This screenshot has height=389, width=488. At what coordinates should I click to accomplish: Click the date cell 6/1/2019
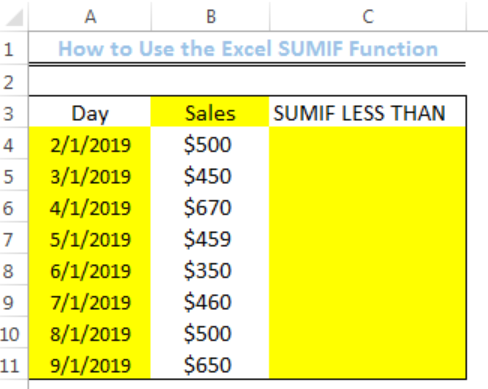click(x=90, y=269)
